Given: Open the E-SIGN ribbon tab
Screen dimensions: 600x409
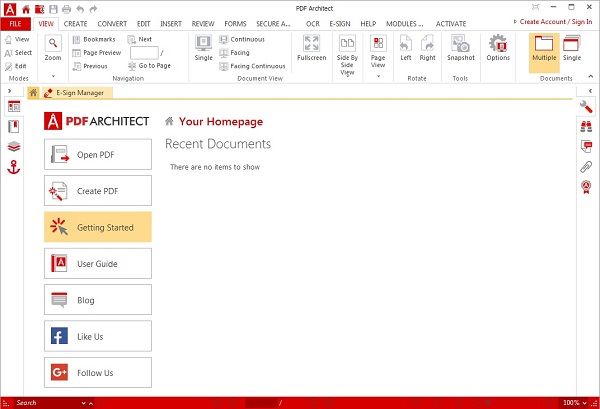Looking at the screenshot, I should click(340, 24).
